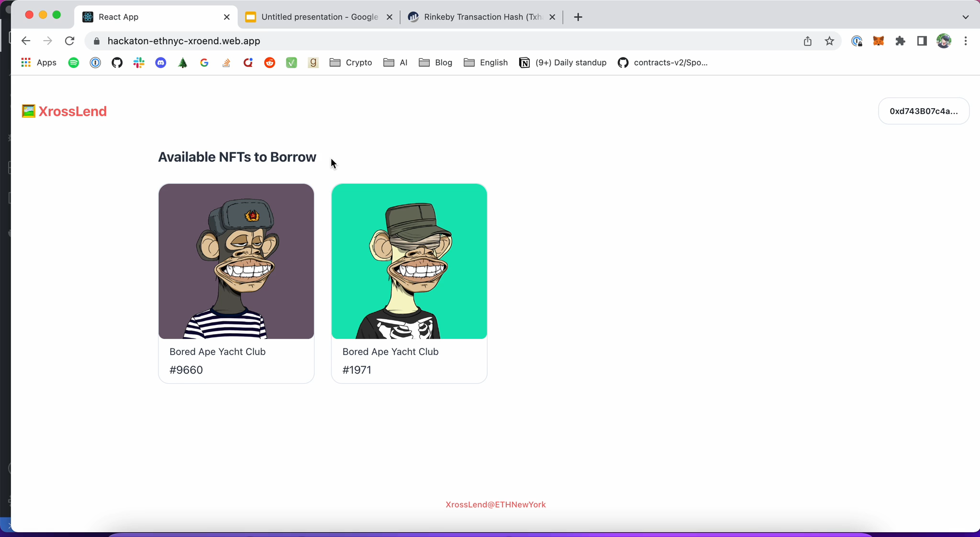
Task: Open the red C bookmark icon
Action: (x=248, y=63)
